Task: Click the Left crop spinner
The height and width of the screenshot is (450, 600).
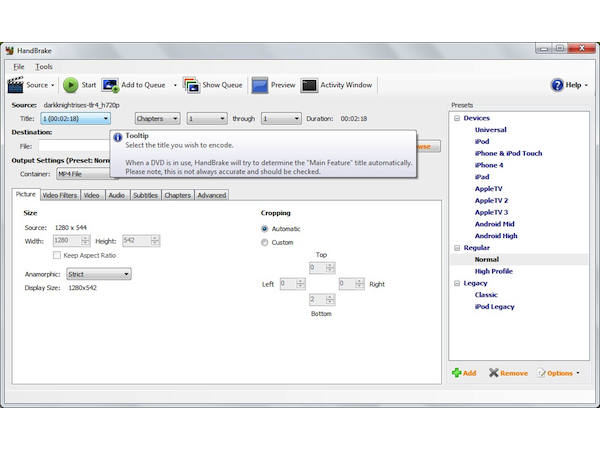Action: tap(293, 284)
